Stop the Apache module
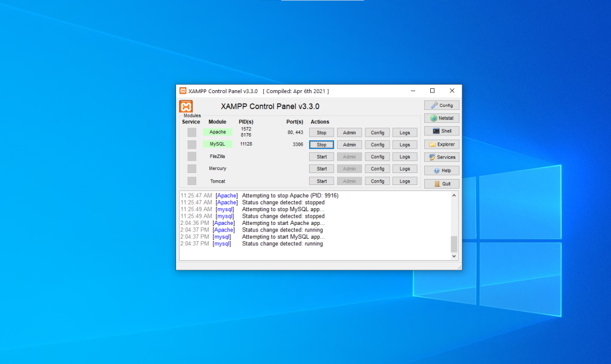The width and height of the screenshot is (611, 364). tap(322, 132)
